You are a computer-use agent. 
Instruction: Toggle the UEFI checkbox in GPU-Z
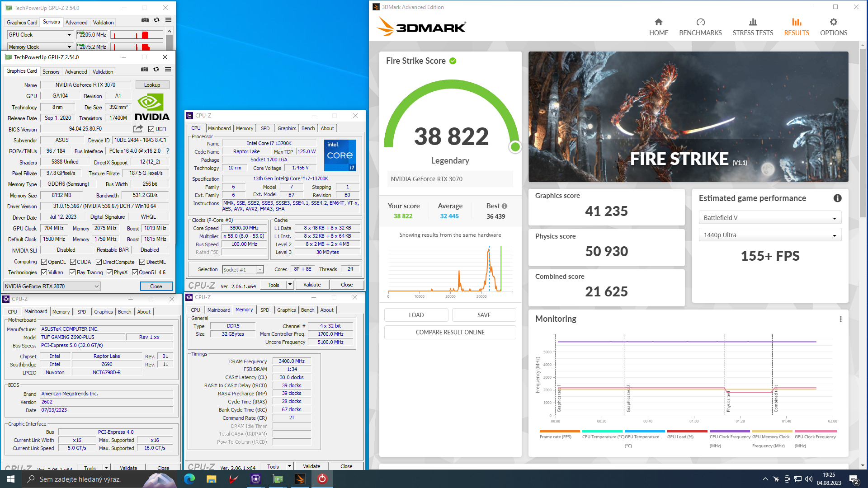click(151, 129)
